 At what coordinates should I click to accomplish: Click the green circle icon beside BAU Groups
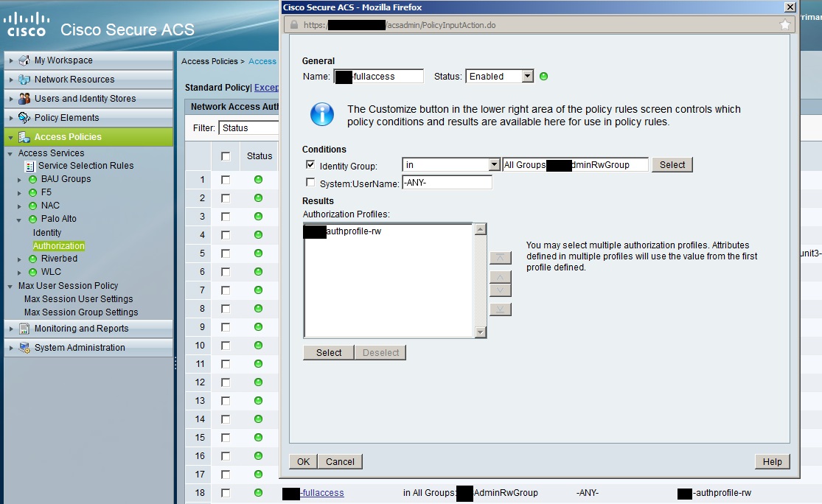(x=32, y=179)
